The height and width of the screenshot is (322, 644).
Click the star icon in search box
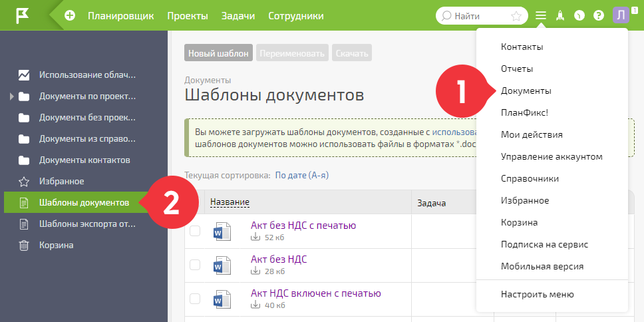click(516, 16)
